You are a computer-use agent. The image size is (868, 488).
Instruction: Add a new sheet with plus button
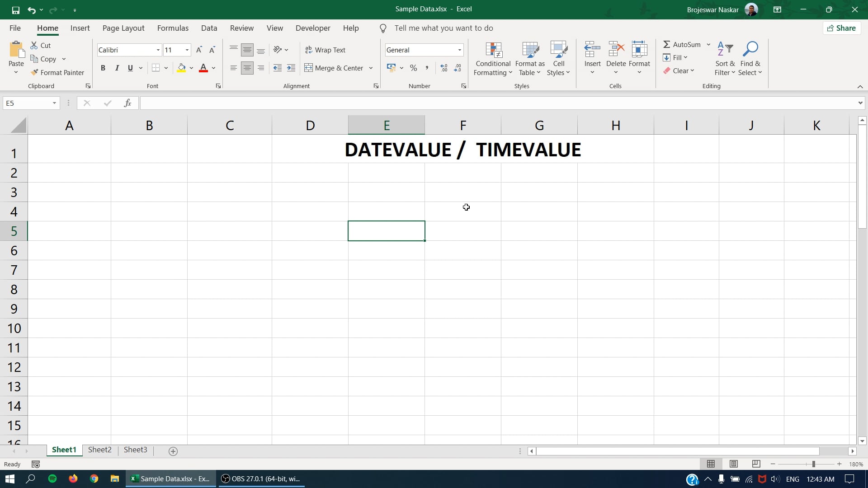coord(173,451)
